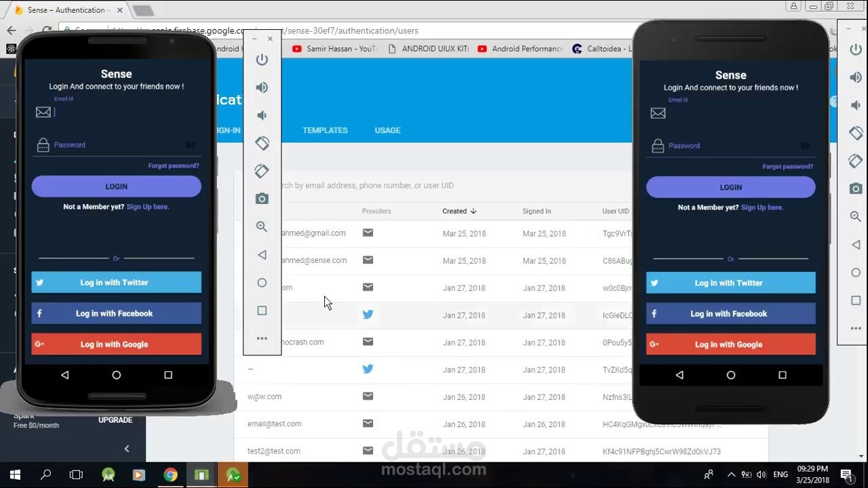Tap Log in with Facebook on left phone
The height and width of the screenshot is (488, 868).
[116, 313]
